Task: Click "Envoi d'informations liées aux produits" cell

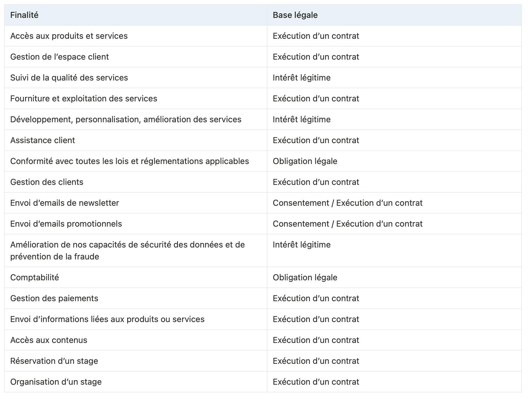Action: coord(107,319)
